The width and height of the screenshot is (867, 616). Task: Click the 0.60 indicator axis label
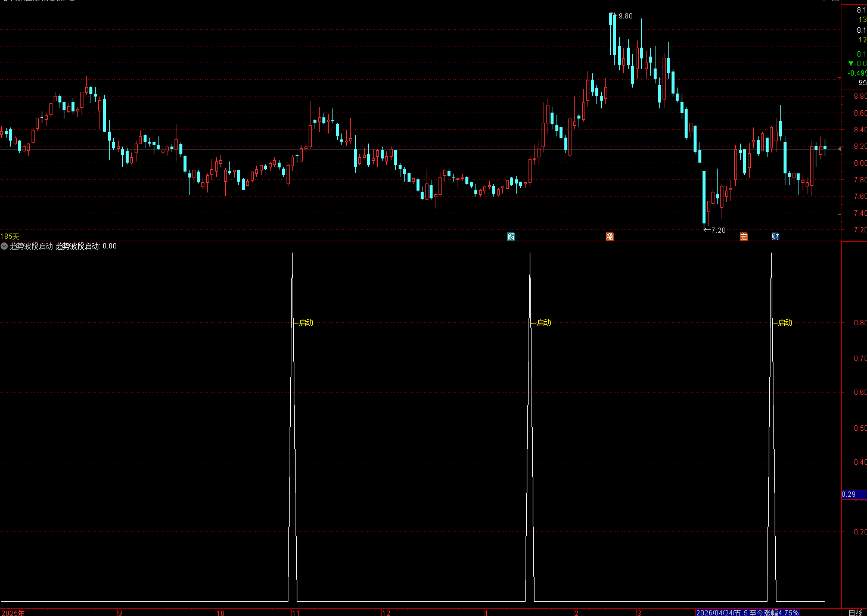(x=860, y=393)
